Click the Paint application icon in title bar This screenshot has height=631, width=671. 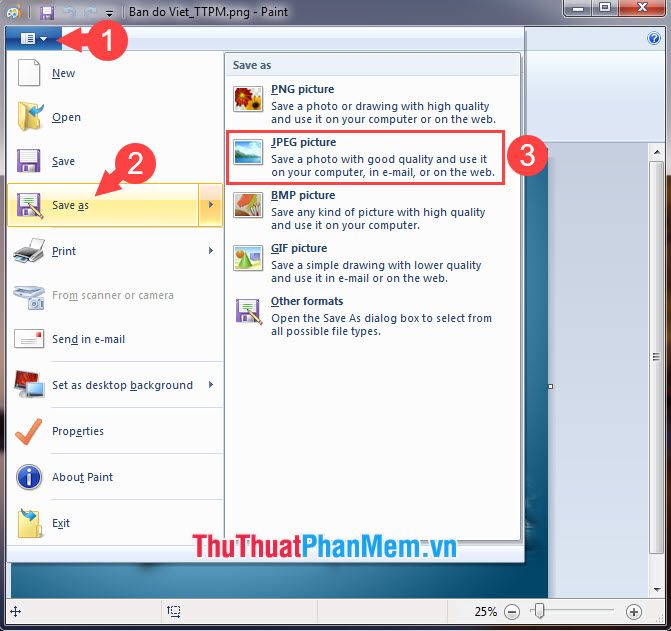click(13, 12)
